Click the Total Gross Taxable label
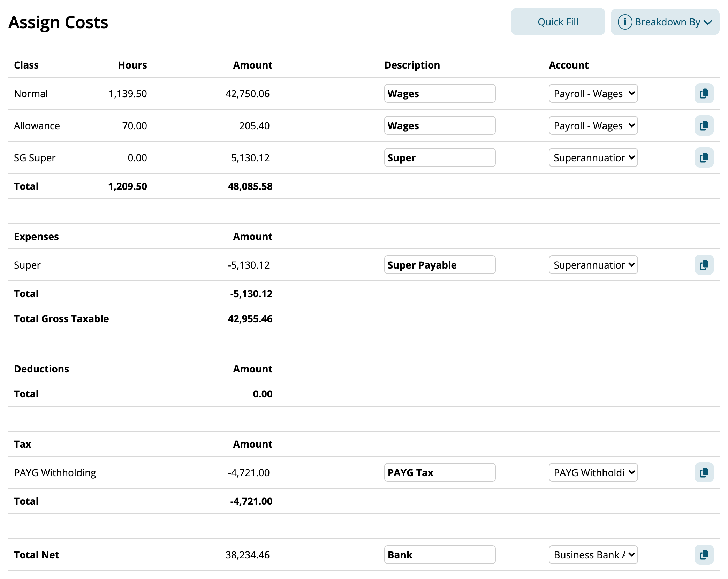Screen dimensions: 728x579 point(61,319)
